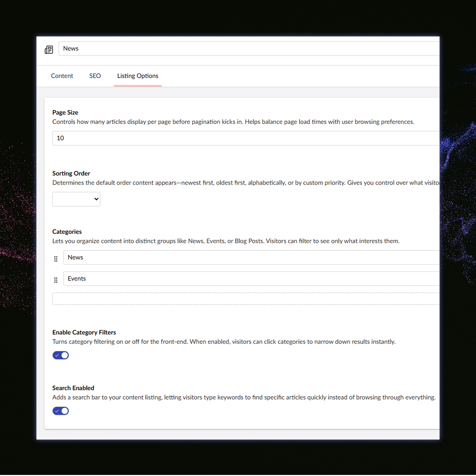Edit the News category text field
The height and width of the screenshot is (476, 476).
(251, 258)
